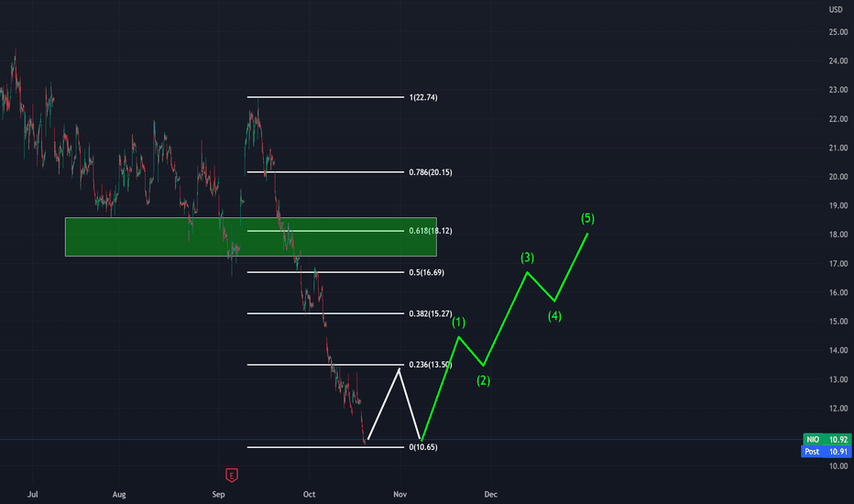
Task: Click the 0.786(20.15) Fibonacci label
Action: coord(431,172)
